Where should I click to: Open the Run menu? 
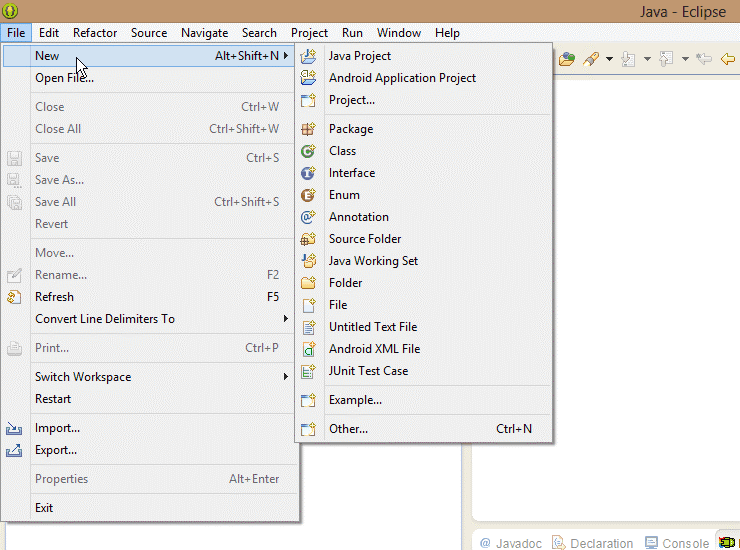pyautogui.click(x=352, y=33)
